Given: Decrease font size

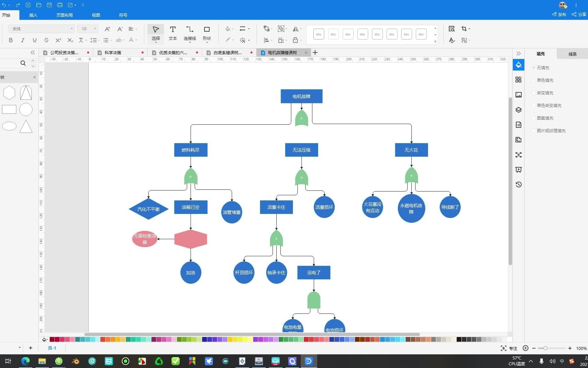Looking at the screenshot, I should click(x=120, y=29).
